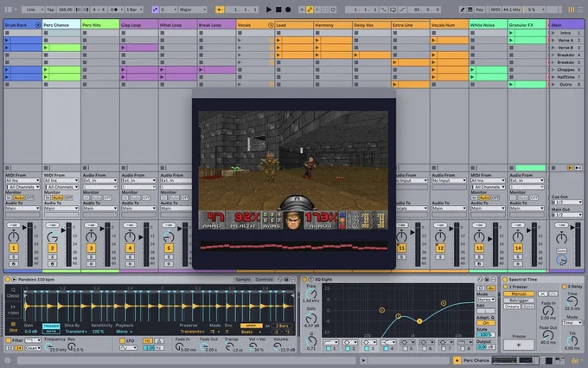The height and width of the screenshot is (368, 588).
Task: Toggle EQ Eight band 1 checkbox
Action: [329, 349]
